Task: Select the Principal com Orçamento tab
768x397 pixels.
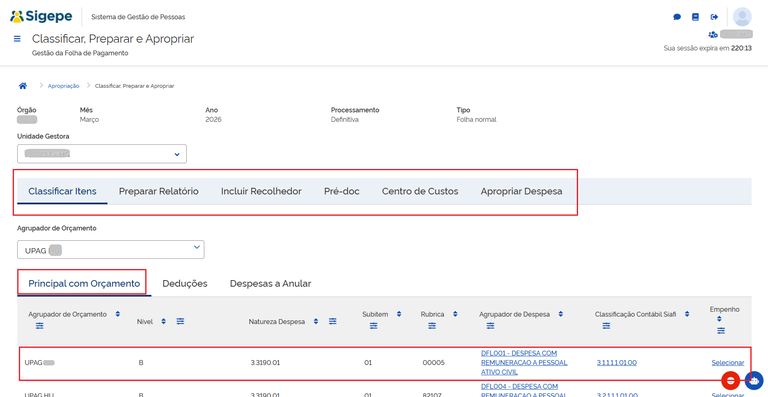Action: pyautogui.click(x=84, y=283)
